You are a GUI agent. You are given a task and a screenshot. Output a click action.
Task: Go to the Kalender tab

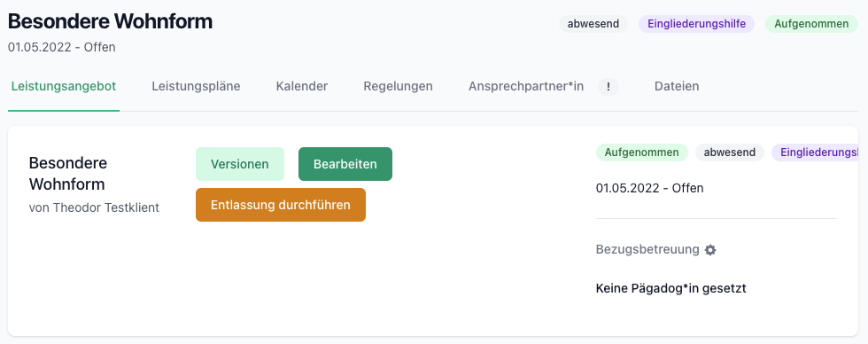click(x=302, y=86)
